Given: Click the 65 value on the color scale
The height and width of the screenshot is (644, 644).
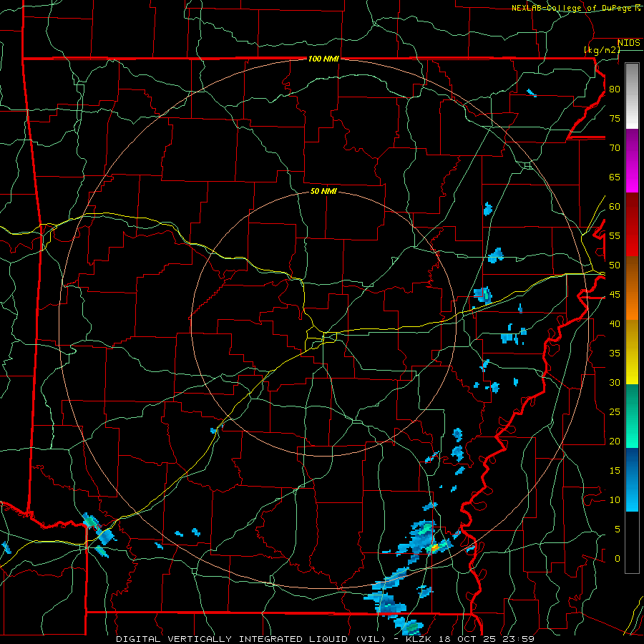Looking at the screenshot, I should 615,177.
